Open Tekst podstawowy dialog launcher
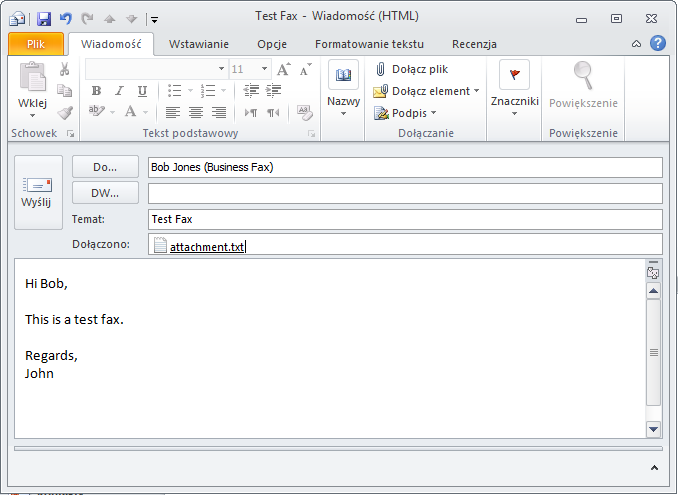This screenshot has width=678, height=495. pos(311,134)
